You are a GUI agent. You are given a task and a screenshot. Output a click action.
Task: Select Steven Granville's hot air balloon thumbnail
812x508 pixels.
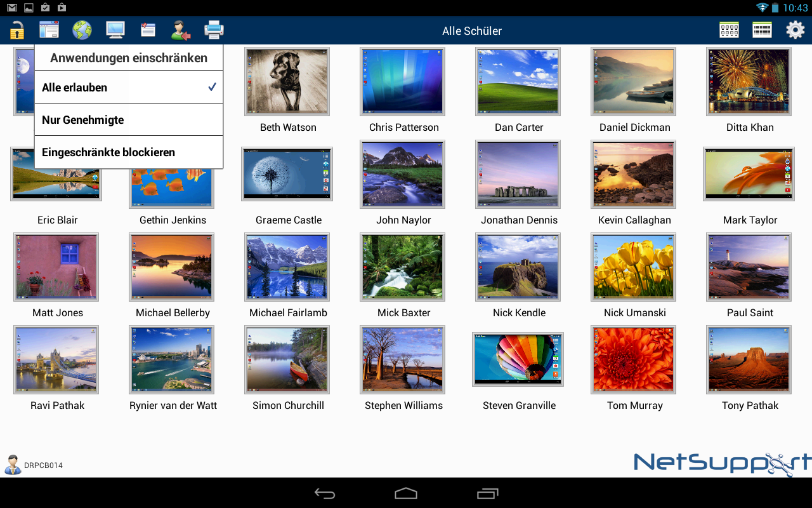point(518,359)
